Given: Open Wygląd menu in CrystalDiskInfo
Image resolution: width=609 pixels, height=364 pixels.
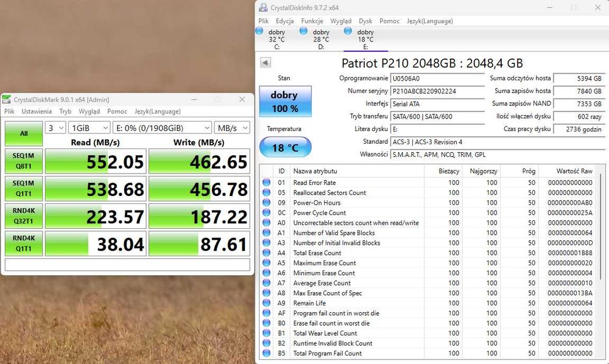Looking at the screenshot, I should coord(341,21).
